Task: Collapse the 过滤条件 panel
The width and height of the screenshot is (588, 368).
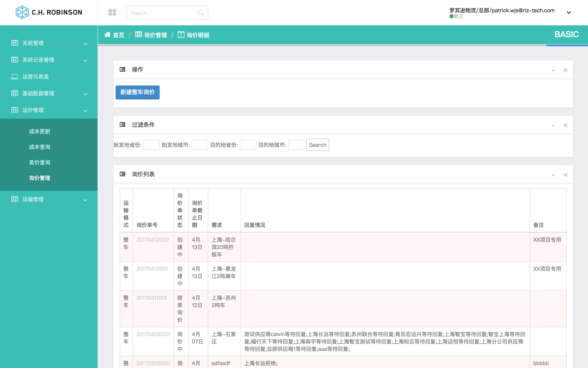Action: pos(553,125)
